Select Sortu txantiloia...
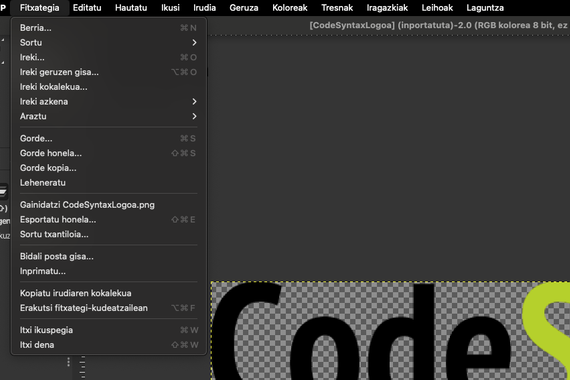Image resolution: width=570 pixels, height=380 pixels. click(x=109, y=234)
